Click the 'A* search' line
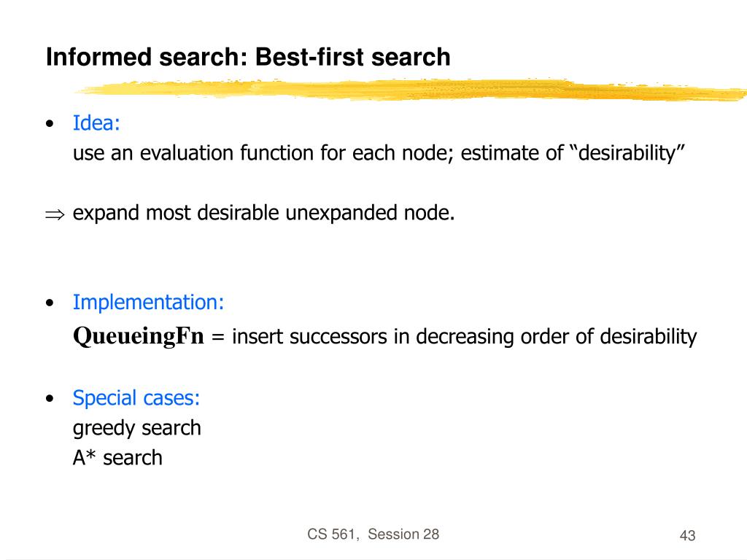This screenshot has width=747, height=560. 117,458
